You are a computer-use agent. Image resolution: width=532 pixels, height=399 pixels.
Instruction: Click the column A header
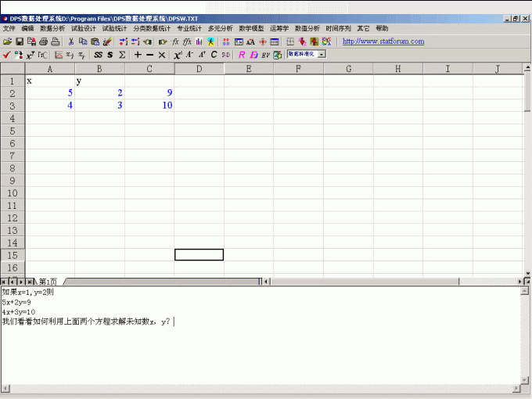(50, 69)
